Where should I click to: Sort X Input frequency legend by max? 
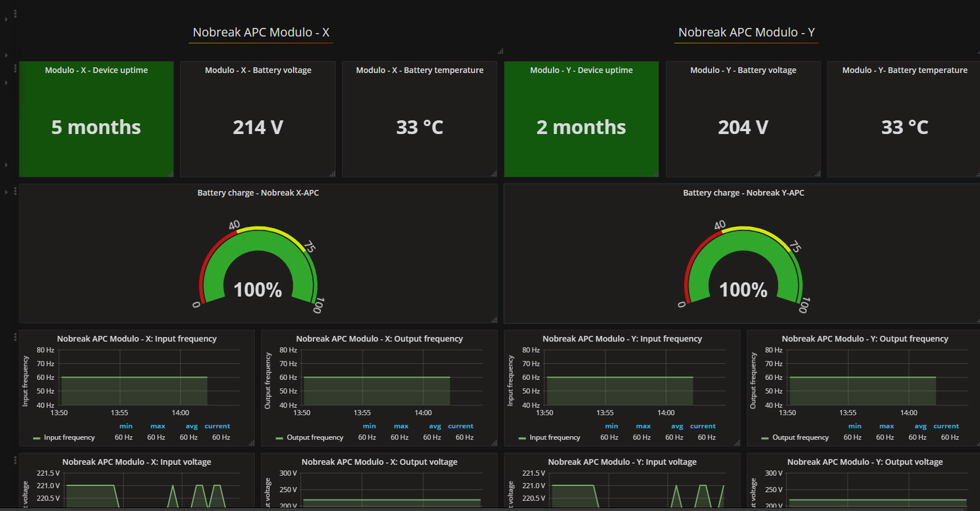(x=158, y=426)
